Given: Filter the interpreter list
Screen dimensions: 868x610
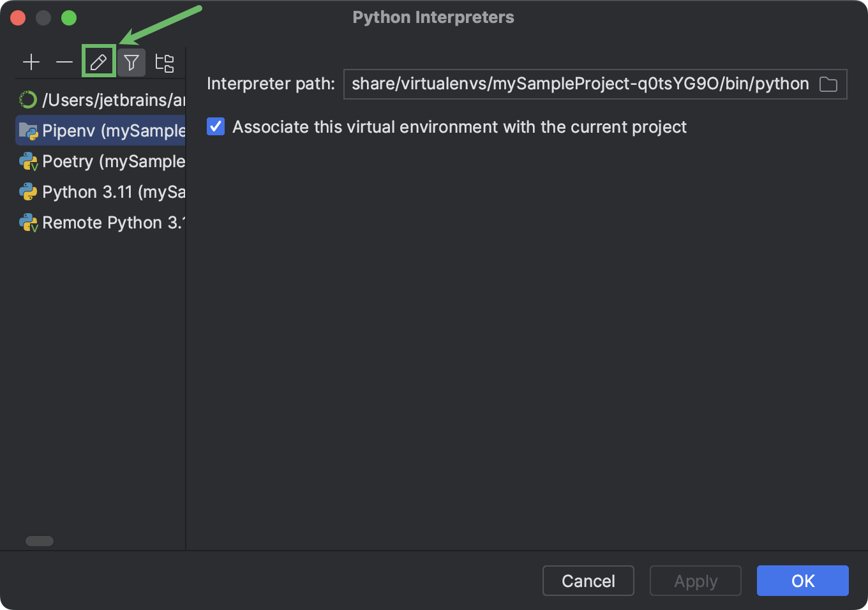Looking at the screenshot, I should pyautogui.click(x=131, y=62).
